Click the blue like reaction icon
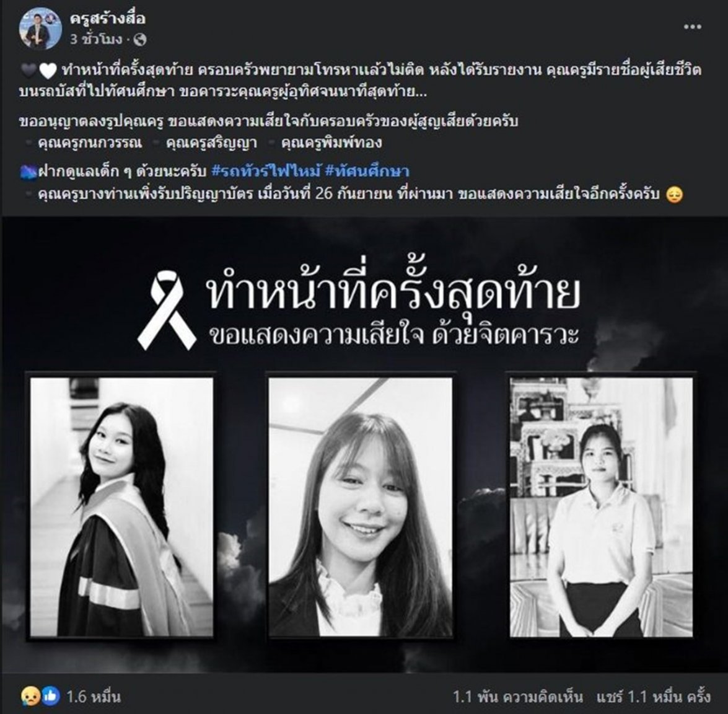 (x=50, y=697)
